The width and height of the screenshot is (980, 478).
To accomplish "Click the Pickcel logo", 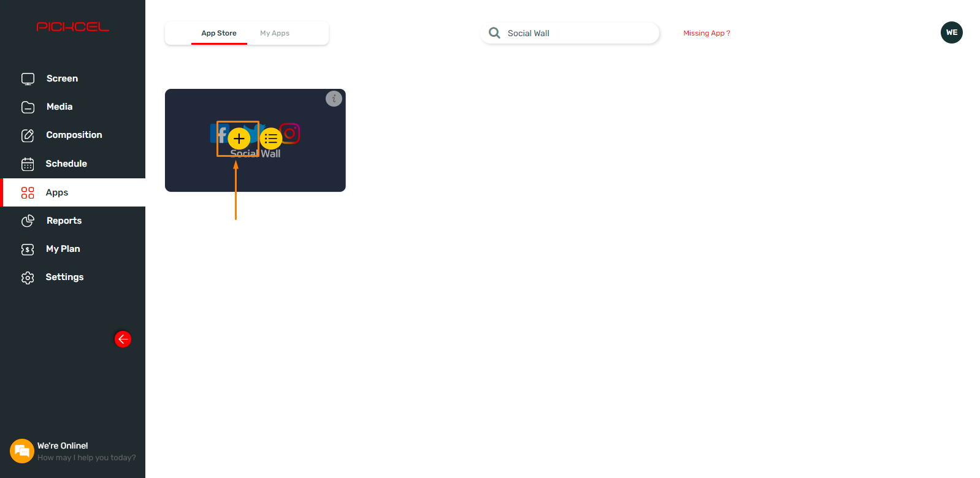I will (72, 27).
